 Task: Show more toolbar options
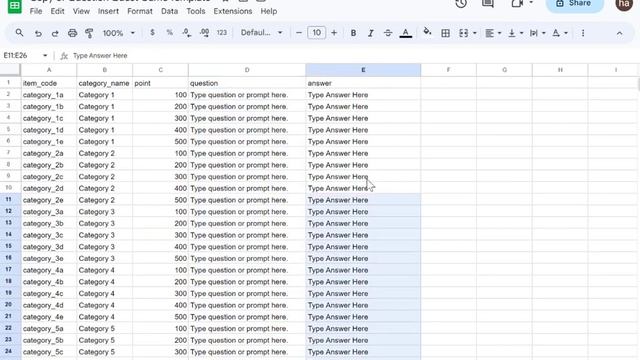pyautogui.click(x=583, y=33)
